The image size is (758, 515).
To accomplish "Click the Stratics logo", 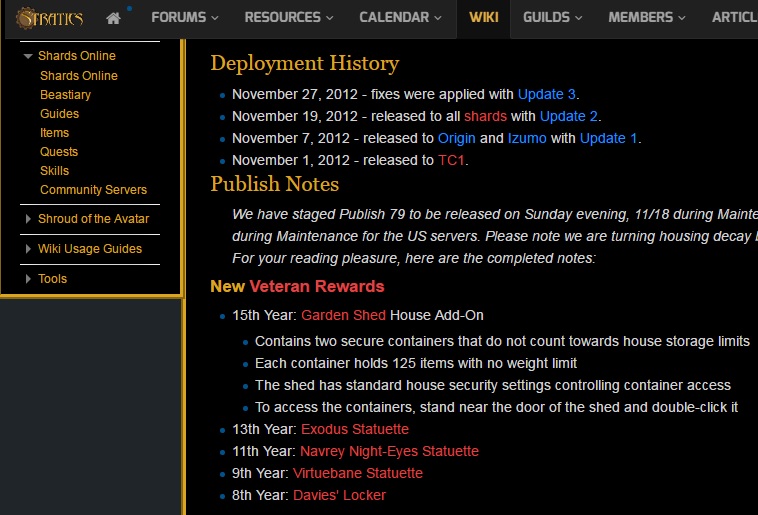I will 49,18.
